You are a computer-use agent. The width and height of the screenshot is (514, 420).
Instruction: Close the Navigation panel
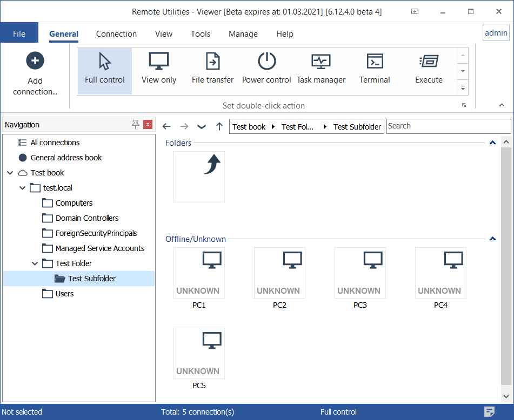tap(148, 124)
